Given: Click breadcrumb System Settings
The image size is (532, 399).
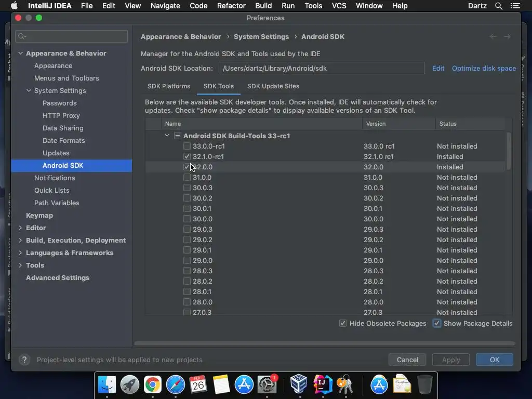Looking at the screenshot, I should (261, 37).
